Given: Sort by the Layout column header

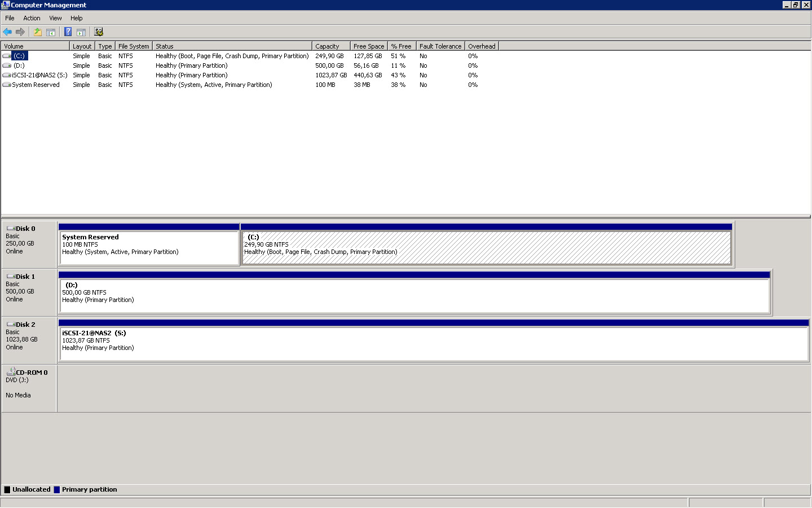Looking at the screenshot, I should click(82, 46).
